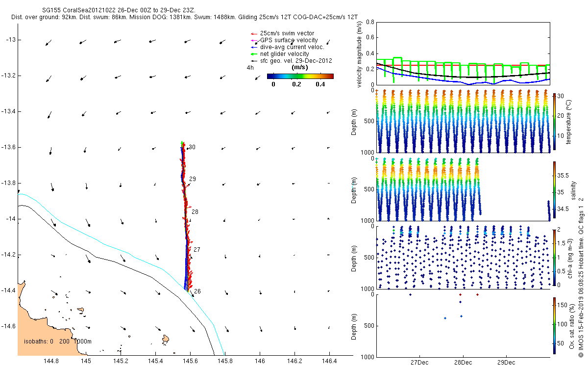Select the 'GPS surface velocity' legend label
This screenshot has height=368, width=588.
pos(289,40)
